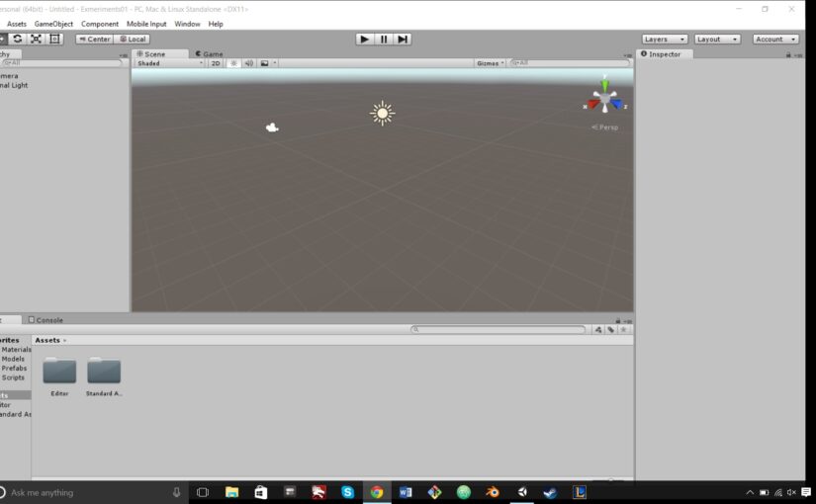The width and height of the screenshot is (816, 504).
Task: Click the Step forward button
Action: (403, 39)
